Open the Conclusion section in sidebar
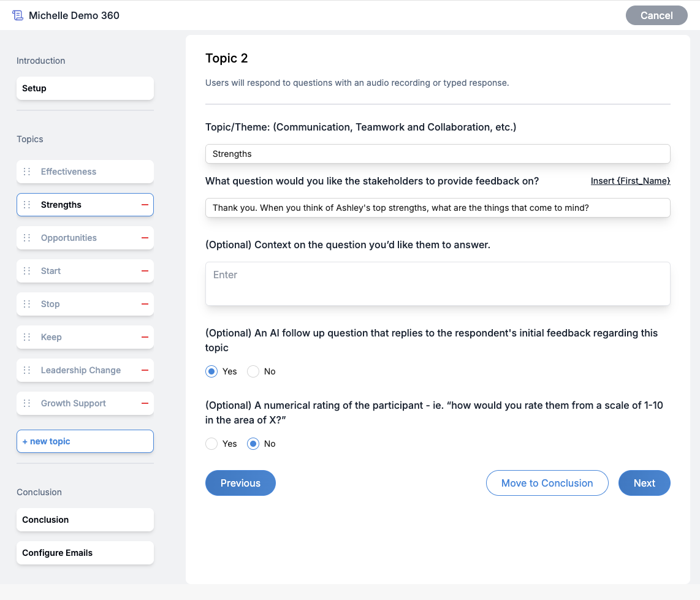The height and width of the screenshot is (600, 700). click(x=85, y=520)
